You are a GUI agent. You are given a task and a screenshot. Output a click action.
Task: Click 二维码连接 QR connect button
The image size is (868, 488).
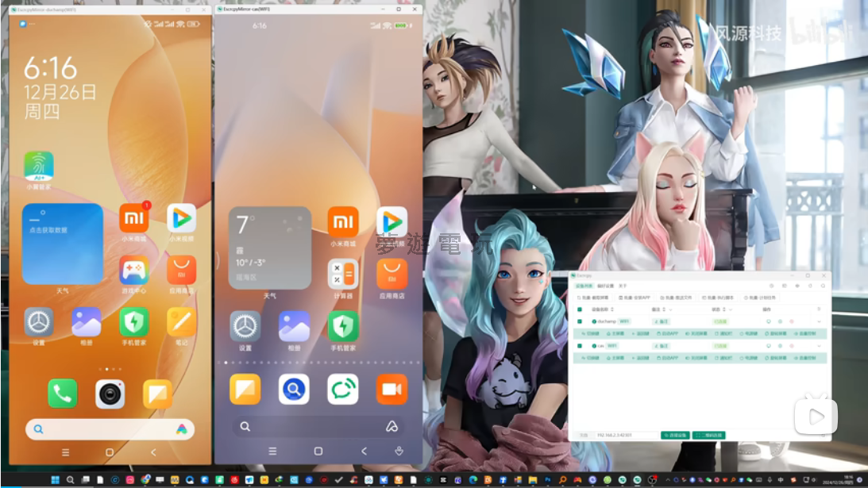709,435
